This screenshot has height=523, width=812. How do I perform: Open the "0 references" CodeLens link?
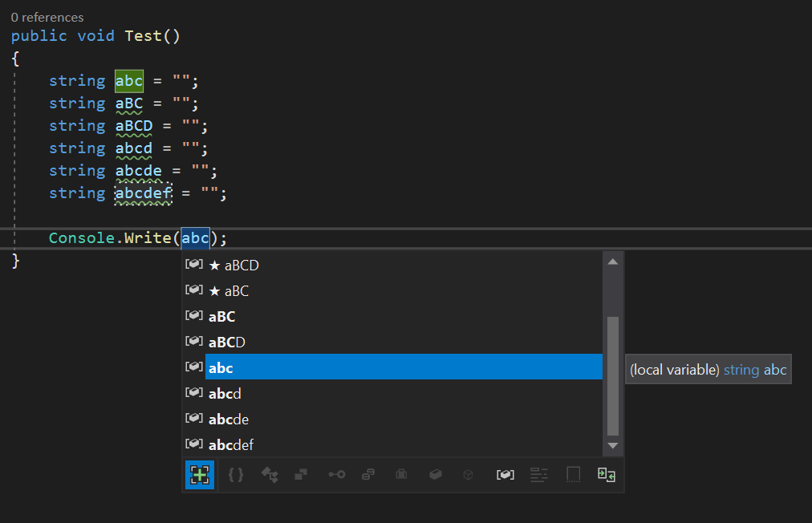coord(47,17)
